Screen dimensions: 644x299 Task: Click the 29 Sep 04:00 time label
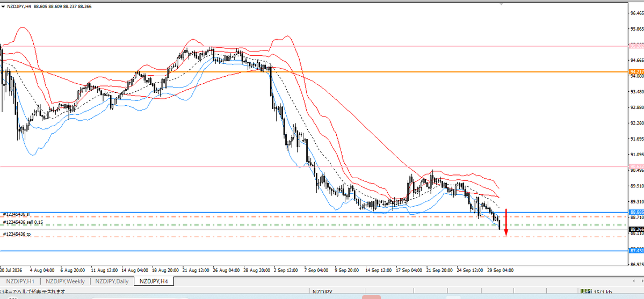[500, 270]
